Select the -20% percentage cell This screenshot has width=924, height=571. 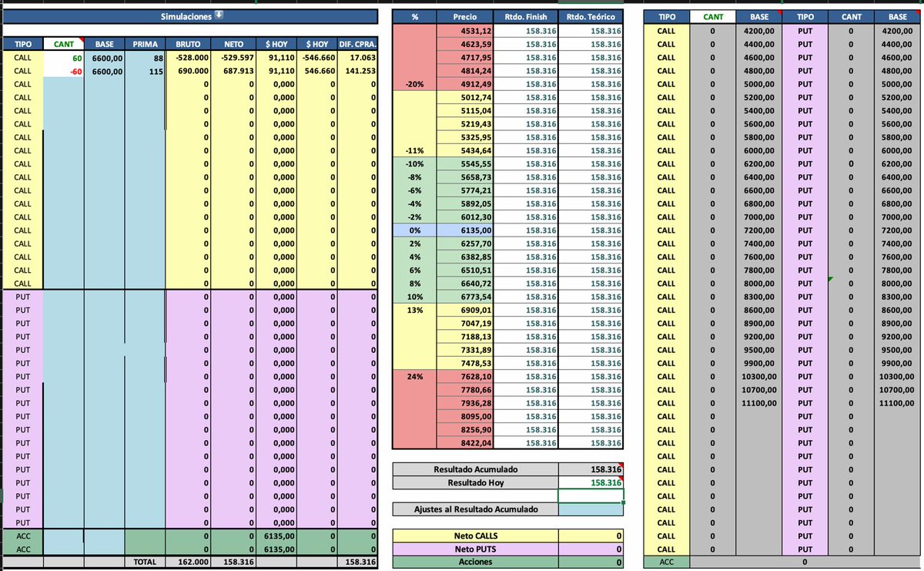[414, 84]
